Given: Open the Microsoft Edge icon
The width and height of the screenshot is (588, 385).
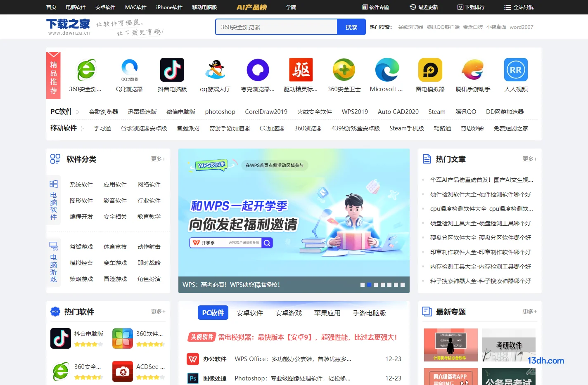Looking at the screenshot, I should click(x=387, y=70).
